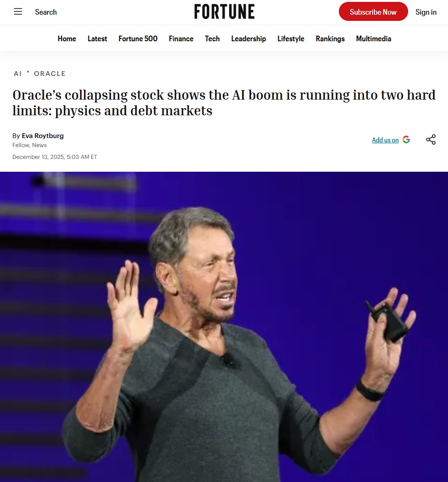Go to the Home nav item
Image resolution: width=448 pixels, height=482 pixels.
coord(67,39)
